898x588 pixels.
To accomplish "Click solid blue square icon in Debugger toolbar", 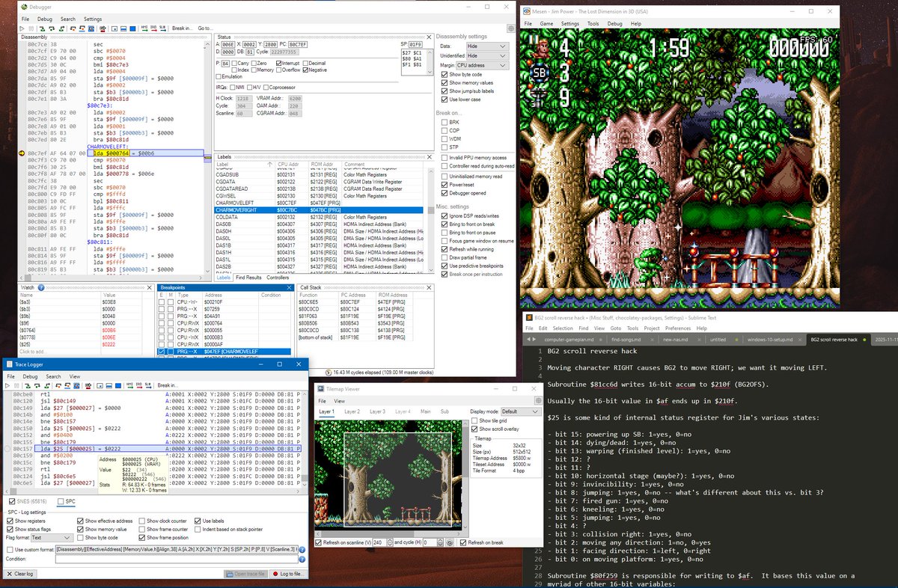I will click(x=132, y=28).
